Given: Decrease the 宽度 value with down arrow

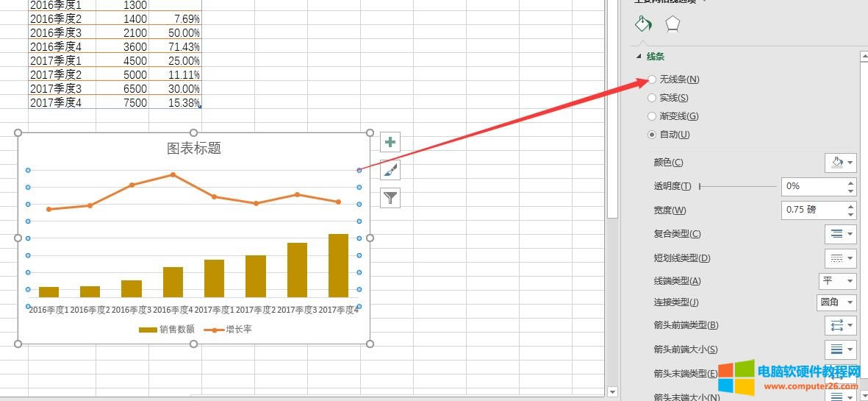Looking at the screenshot, I should pyautogui.click(x=851, y=215).
